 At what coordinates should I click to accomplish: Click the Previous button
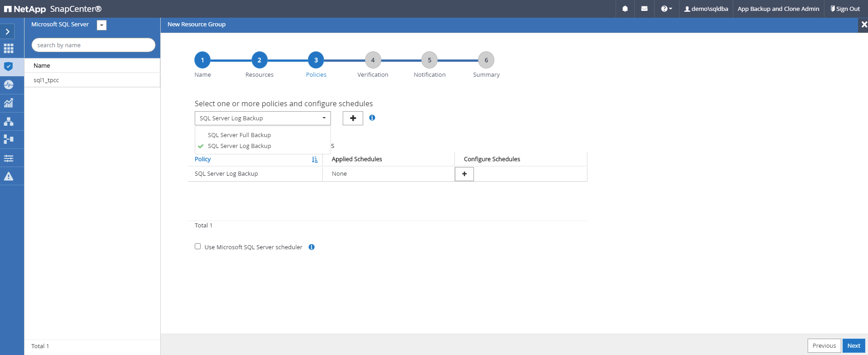click(824, 345)
